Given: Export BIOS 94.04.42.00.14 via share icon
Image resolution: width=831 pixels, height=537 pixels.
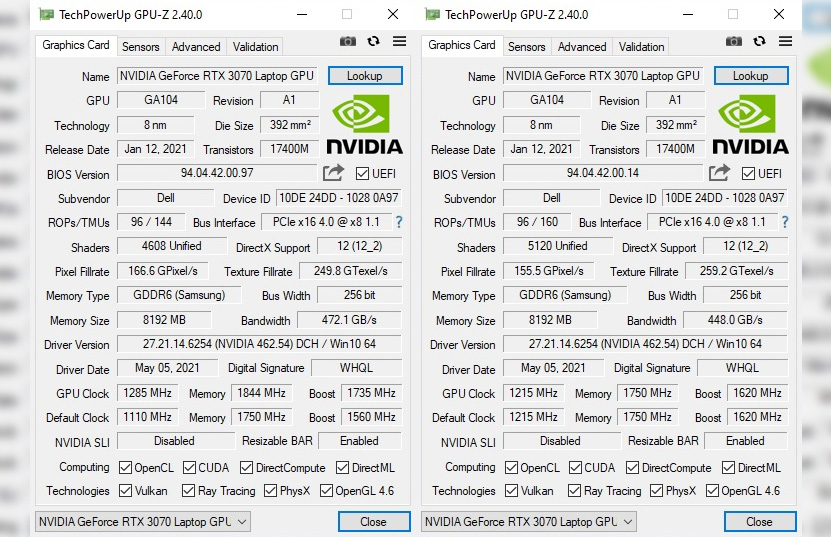Looking at the screenshot, I should pyautogui.click(x=719, y=173).
